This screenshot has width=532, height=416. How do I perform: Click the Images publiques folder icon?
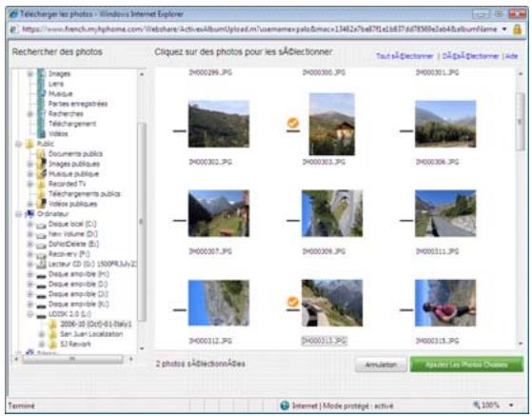(41, 164)
